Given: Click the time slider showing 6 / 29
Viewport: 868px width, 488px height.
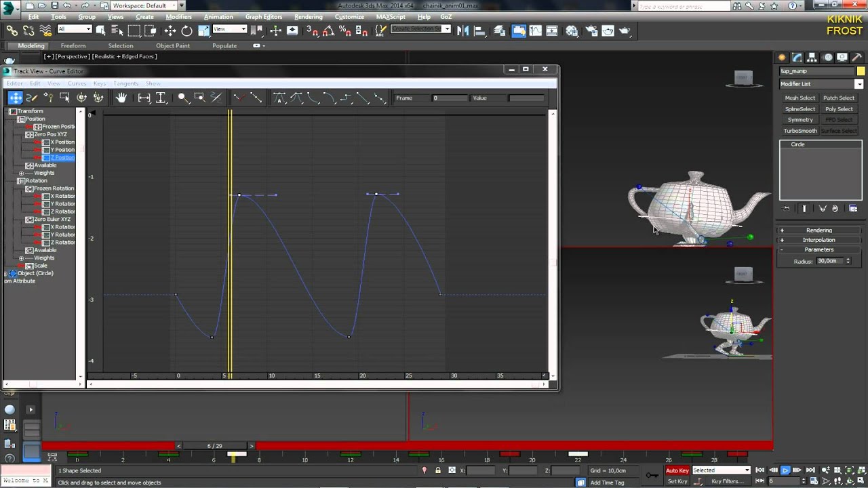Looking at the screenshot, I should pos(214,446).
